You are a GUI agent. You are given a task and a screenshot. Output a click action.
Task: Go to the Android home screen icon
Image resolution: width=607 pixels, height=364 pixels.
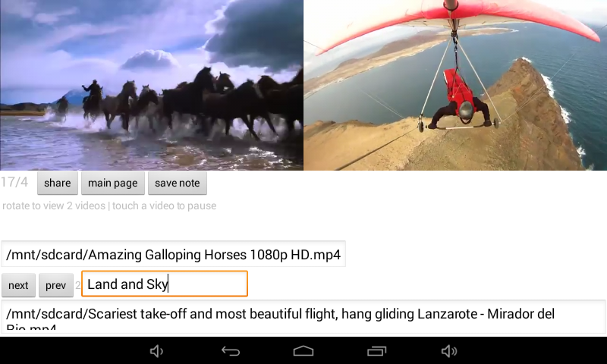point(303,351)
